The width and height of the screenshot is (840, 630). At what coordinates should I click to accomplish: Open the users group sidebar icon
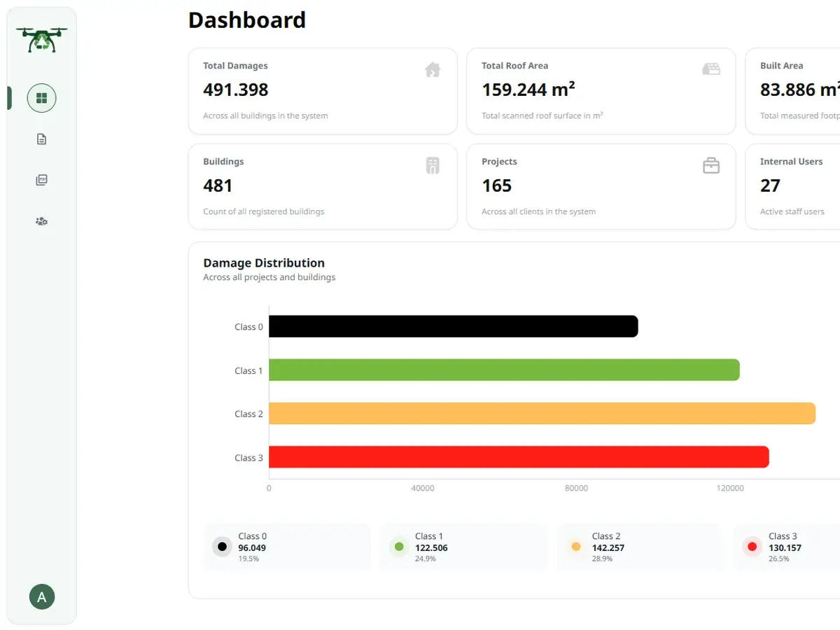coord(41,221)
